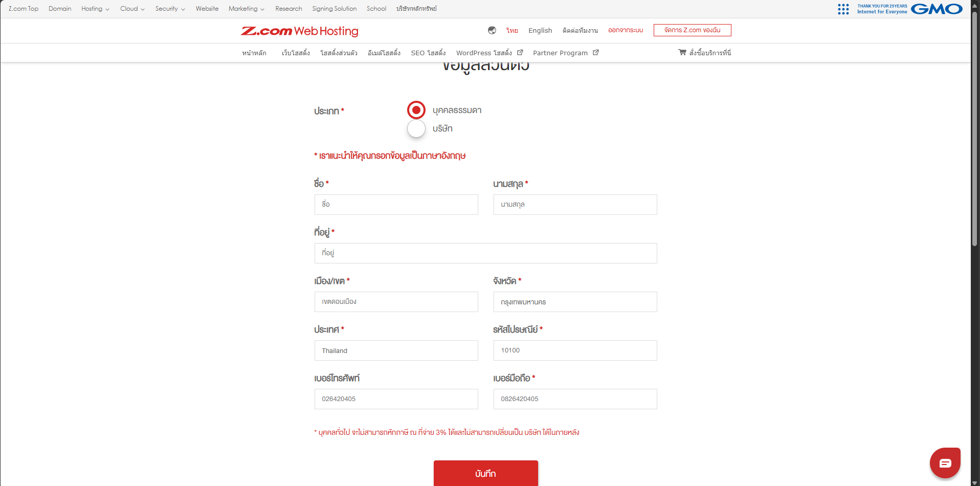
Task: Open the จังหวัด province dropdown
Action: pos(575,302)
